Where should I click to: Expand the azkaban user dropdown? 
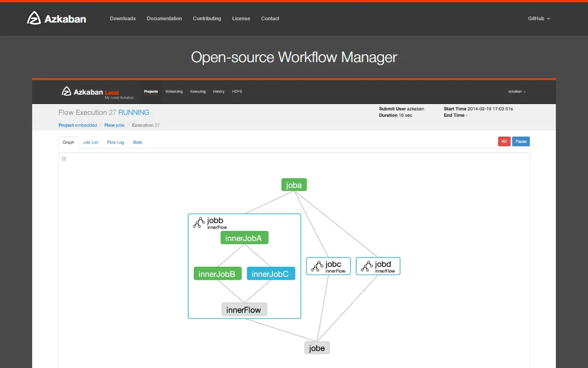[517, 92]
